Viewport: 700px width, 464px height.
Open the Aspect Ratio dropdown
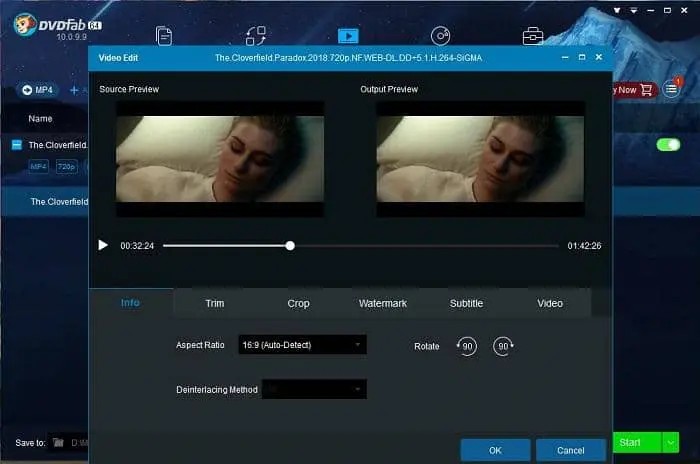(303, 345)
